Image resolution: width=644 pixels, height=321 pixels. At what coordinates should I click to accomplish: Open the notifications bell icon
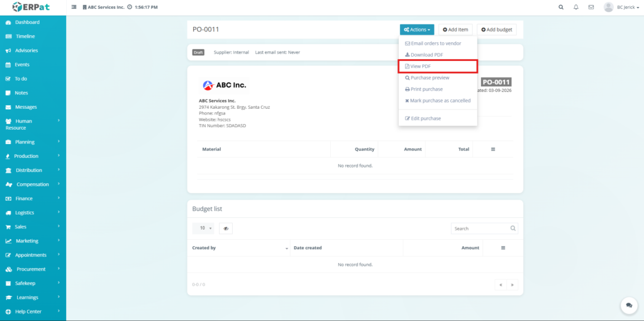pyautogui.click(x=576, y=7)
